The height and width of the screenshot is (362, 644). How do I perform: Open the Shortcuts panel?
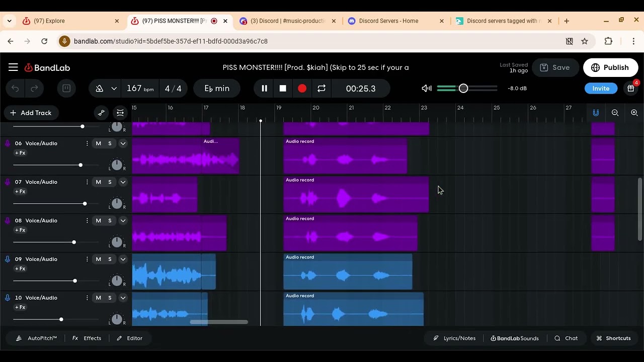click(613, 338)
